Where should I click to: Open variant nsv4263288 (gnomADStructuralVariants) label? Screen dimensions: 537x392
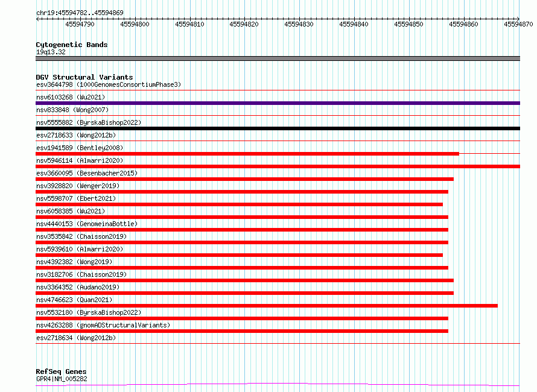(x=103, y=325)
